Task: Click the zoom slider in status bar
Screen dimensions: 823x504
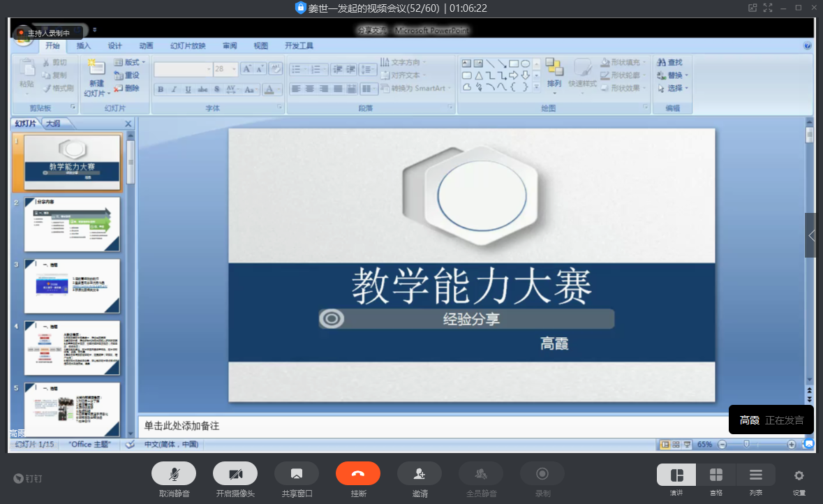Action: pyautogui.click(x=747, y=444)
